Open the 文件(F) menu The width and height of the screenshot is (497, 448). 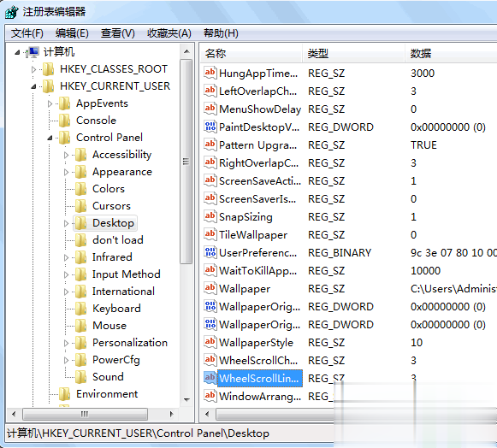pyautogui.click(x=27, y=33)
